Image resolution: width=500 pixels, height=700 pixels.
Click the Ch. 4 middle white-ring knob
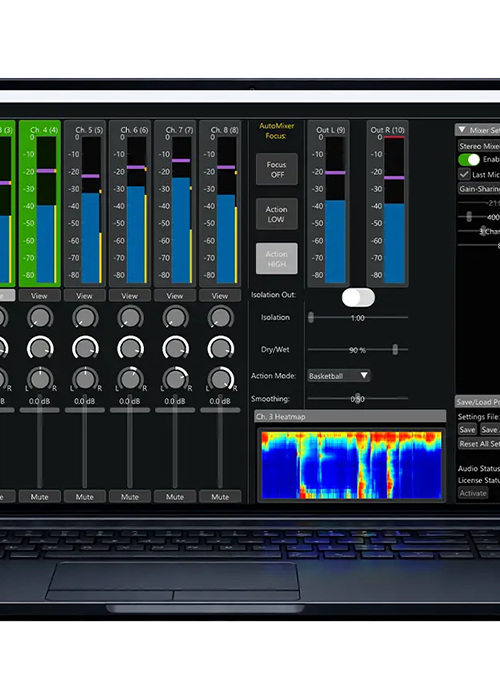coord(40,348)
